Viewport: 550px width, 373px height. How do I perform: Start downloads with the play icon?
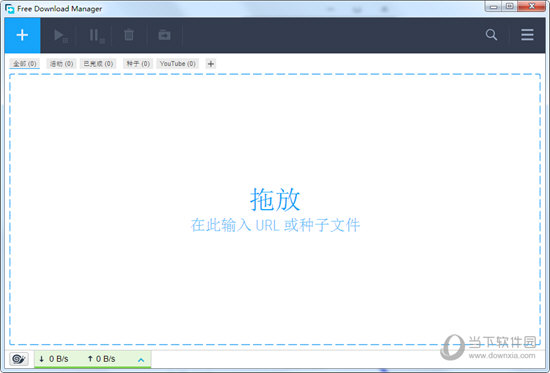coord(60,35)
